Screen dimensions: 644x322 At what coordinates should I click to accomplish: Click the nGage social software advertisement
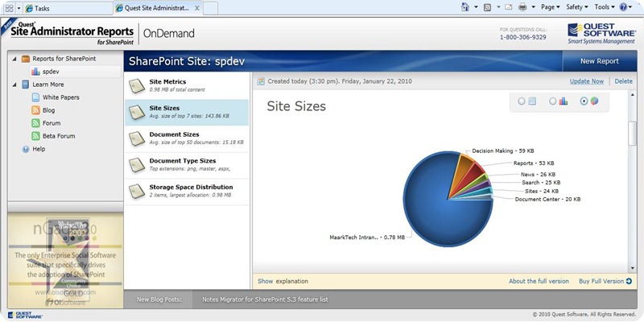(x=66, y=261)
